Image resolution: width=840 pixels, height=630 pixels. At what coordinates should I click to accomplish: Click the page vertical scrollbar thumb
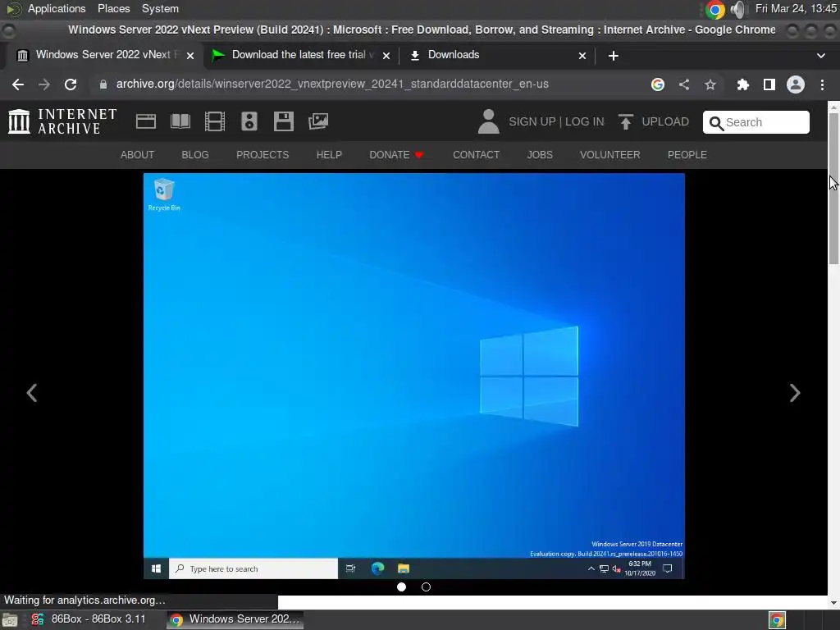[833, 188]
